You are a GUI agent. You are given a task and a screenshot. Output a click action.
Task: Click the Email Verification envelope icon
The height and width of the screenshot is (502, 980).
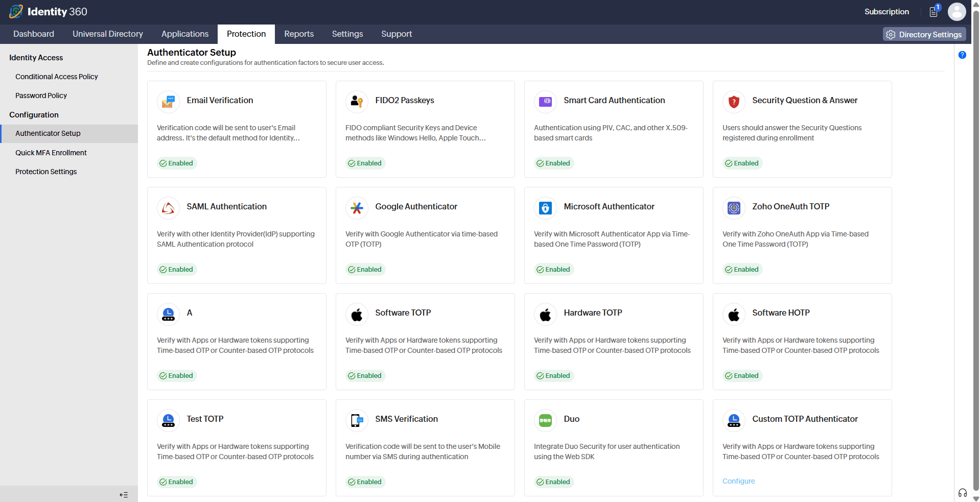point(168,102)
